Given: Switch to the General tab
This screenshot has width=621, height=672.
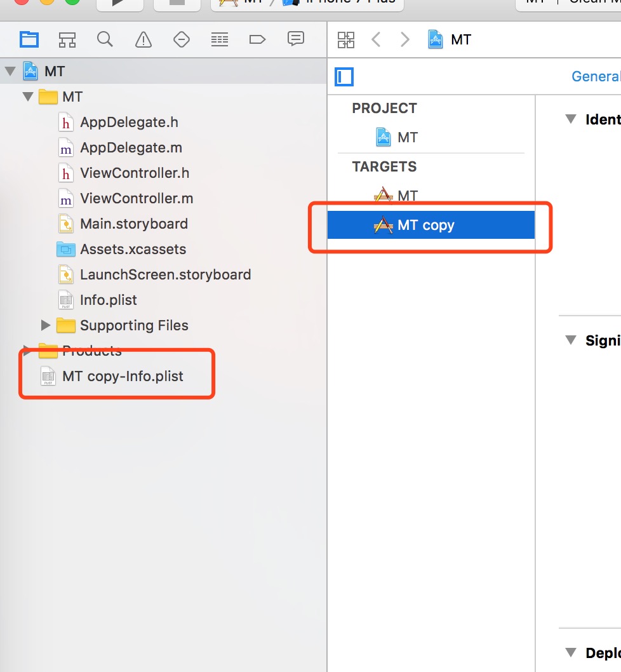Looking at the screenshot, I should click(596, 76).
